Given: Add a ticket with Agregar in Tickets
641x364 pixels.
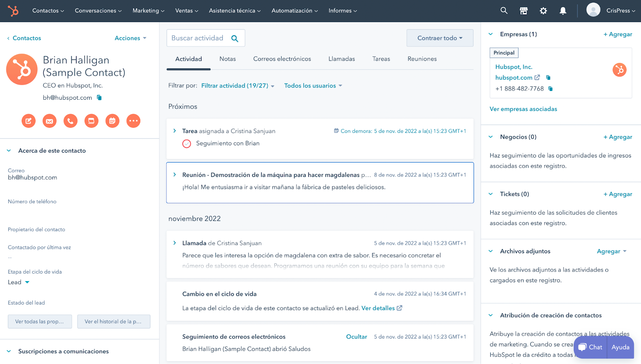Looking at the screenshot, I should pos(618,194).
